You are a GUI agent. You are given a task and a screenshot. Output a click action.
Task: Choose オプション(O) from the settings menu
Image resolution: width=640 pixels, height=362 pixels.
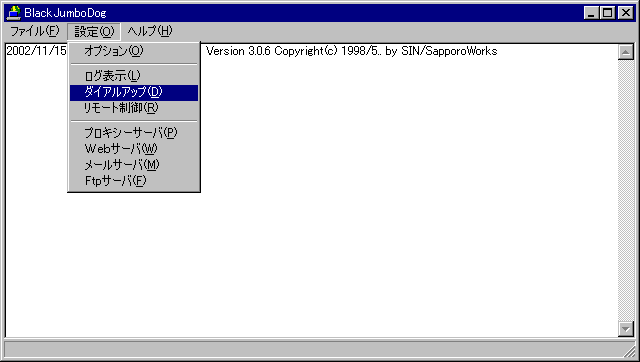point(134,51)
